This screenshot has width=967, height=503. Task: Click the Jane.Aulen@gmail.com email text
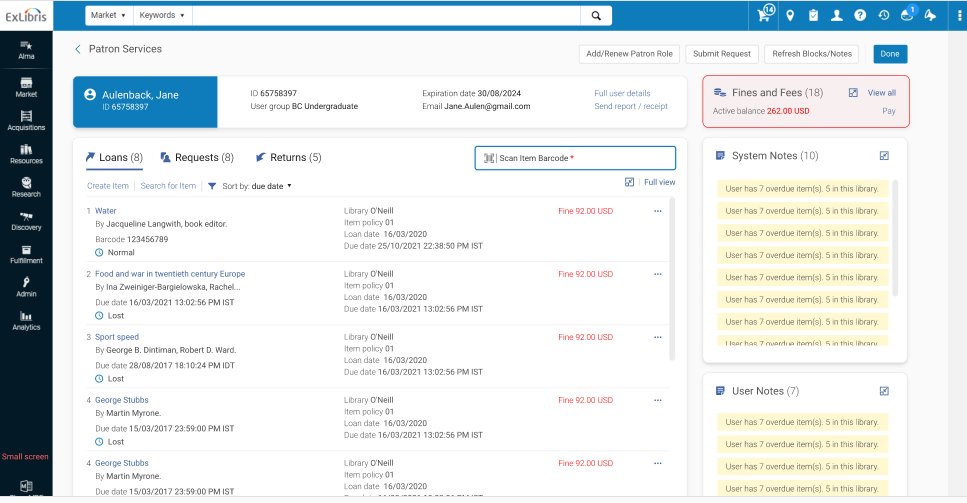(x=487, y=107)
